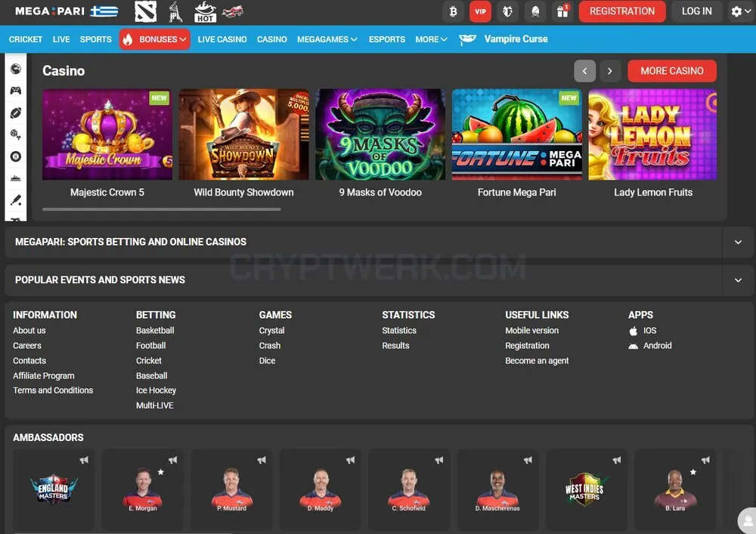Click megaphone icon on P. Mustard card
This screenshot has height=534, width=756.
(262, 460)
